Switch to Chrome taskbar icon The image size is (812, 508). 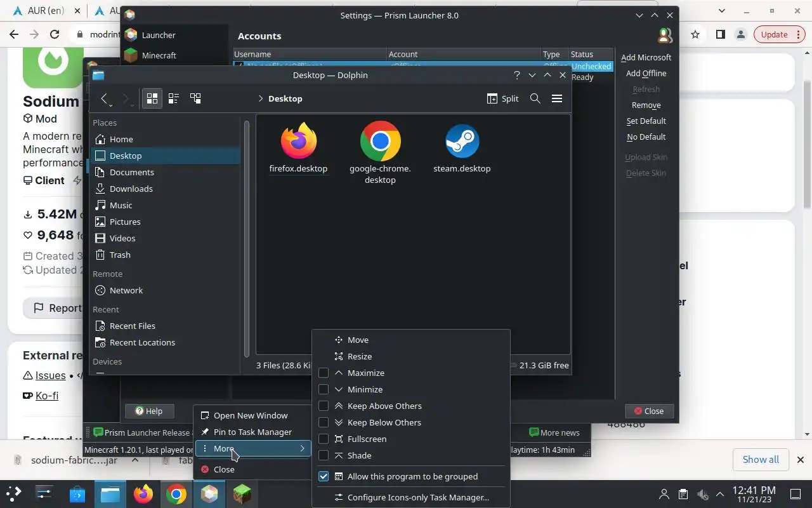coord(176,493)
